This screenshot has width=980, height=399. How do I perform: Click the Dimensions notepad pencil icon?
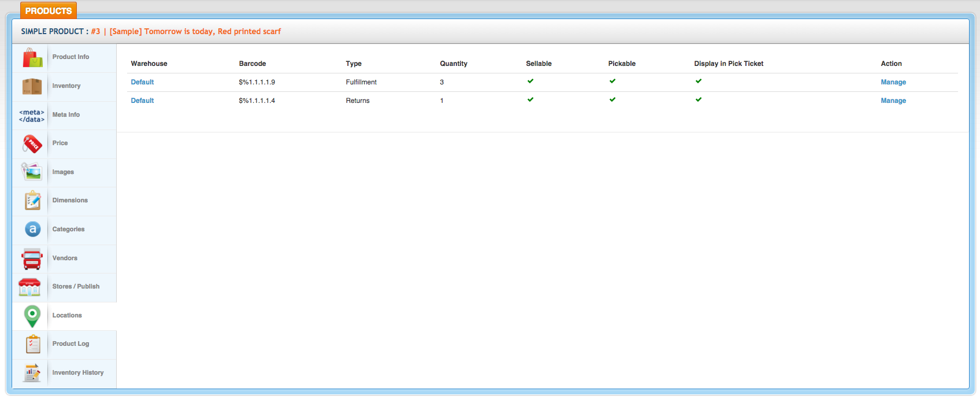(x=32, y=201)
